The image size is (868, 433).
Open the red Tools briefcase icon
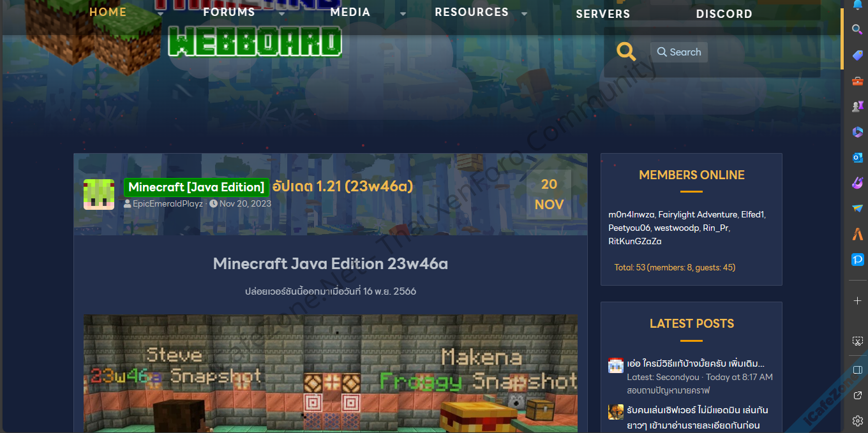coord(858,81)
